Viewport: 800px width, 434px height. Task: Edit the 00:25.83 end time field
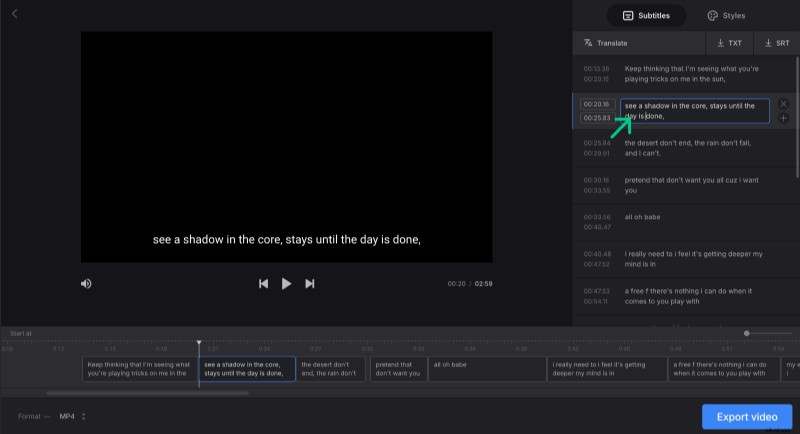(x=597, y=118)
